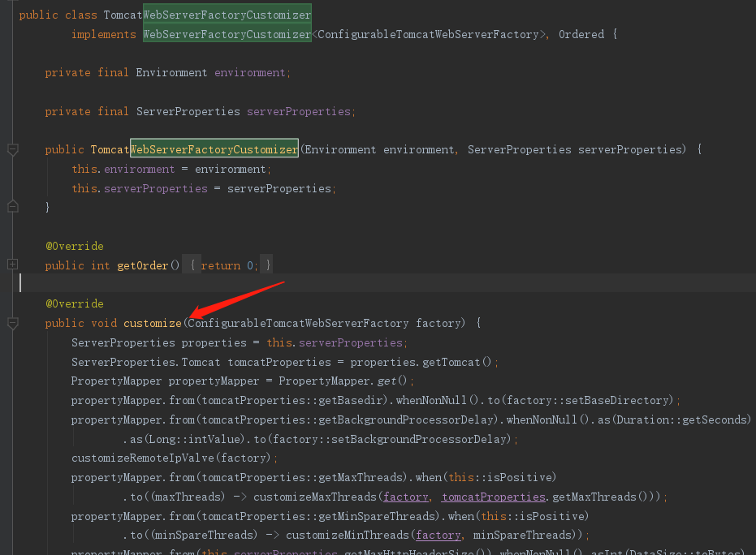Click this::isPositive on getMaxThreads line
The image size is (756, 555).
tap(500, 477)
